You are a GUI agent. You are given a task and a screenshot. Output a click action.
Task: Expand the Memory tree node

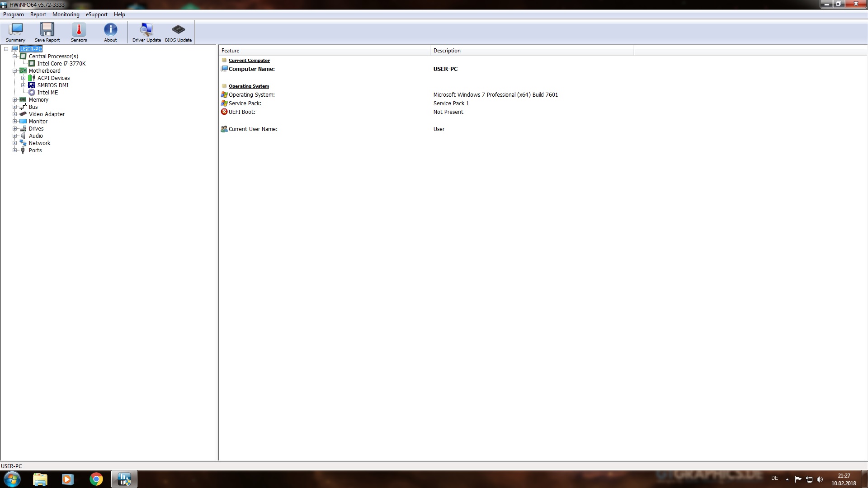[x=15, y=100]
